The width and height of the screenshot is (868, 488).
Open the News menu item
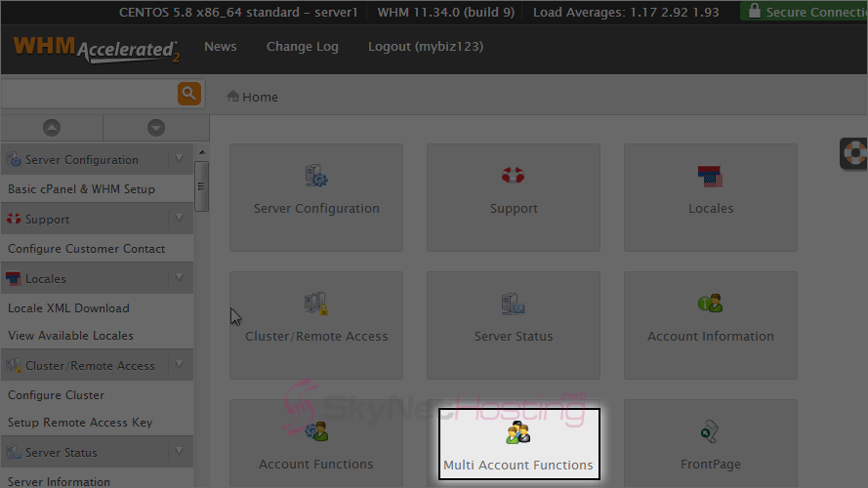(221, 47)
